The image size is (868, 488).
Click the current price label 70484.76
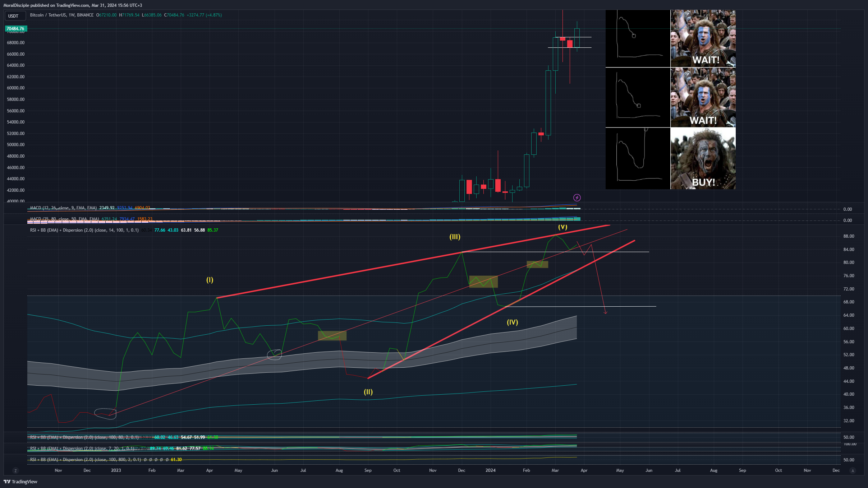(15, 29)
